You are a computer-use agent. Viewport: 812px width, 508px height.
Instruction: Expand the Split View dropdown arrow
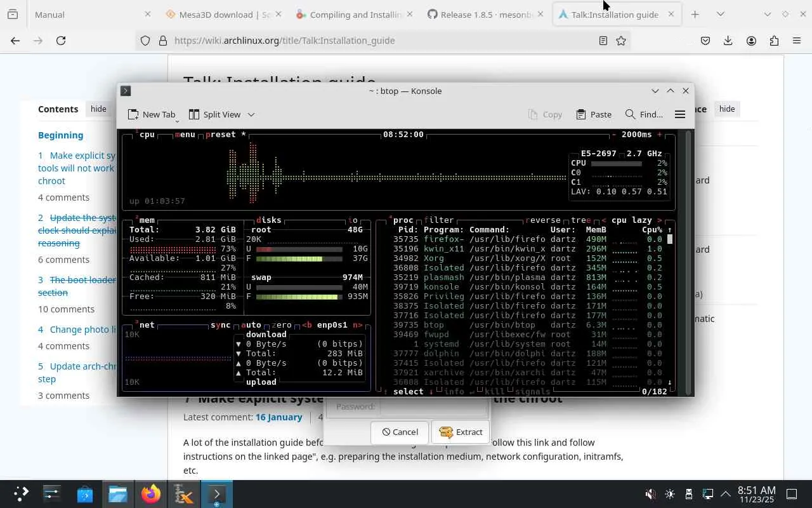tap(251, 114)
